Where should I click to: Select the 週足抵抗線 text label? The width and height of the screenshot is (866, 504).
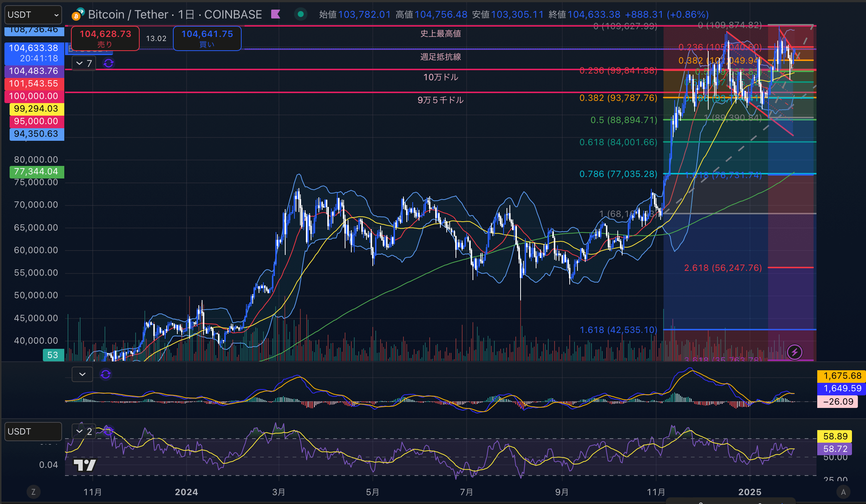coord(441,57)
